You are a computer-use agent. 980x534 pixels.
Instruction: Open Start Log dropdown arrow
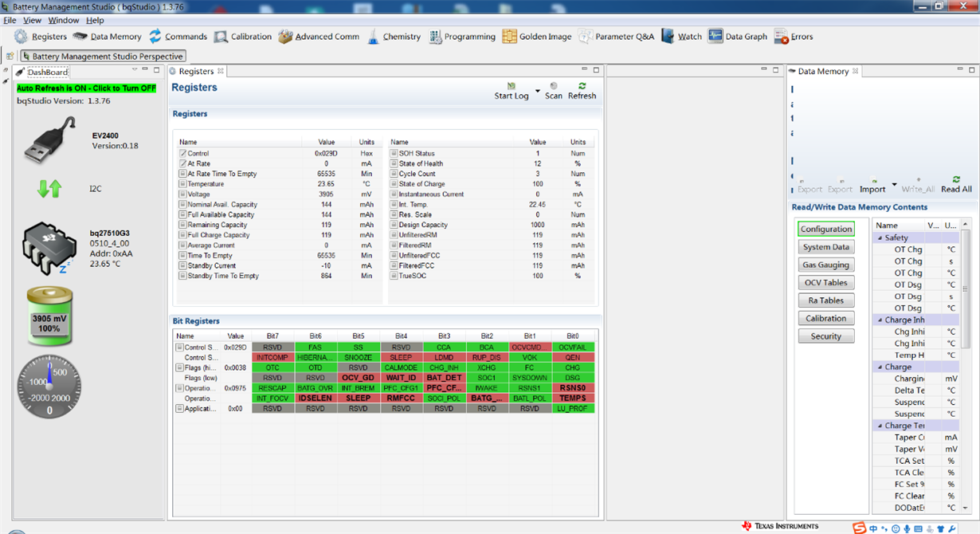point(538,91)
